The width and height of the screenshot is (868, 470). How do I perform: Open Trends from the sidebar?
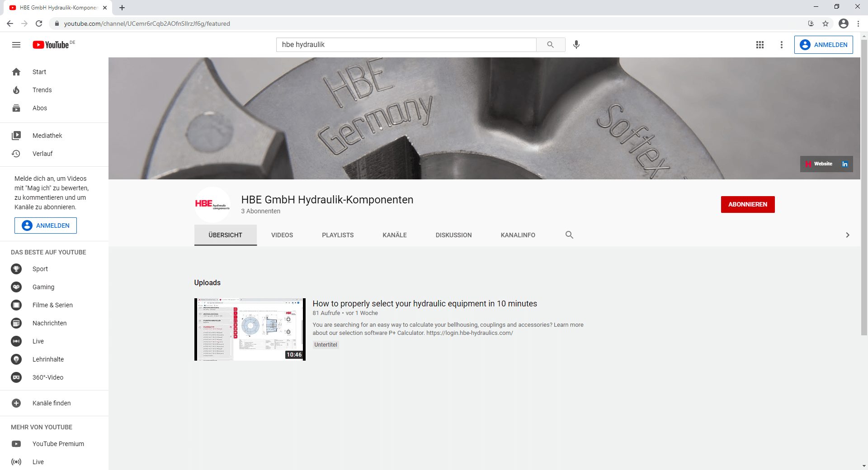42,90
